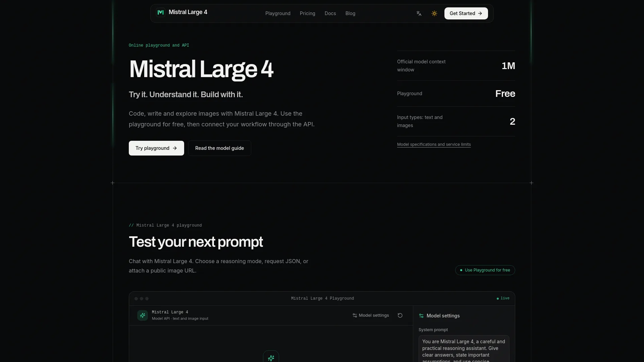
Task: Click Read the model guide button
Action: tap(220, 148)
